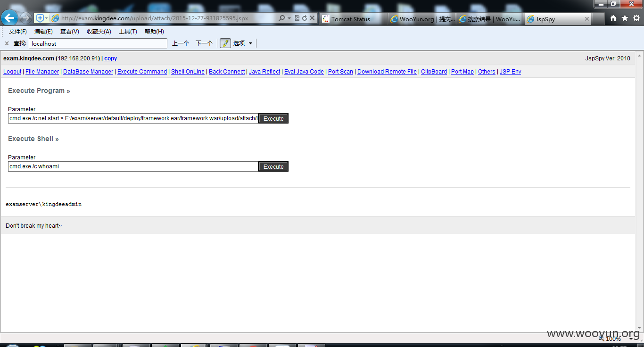Open the Others link
This screenshot has height=347, width=644.
(x=487, y=72)
